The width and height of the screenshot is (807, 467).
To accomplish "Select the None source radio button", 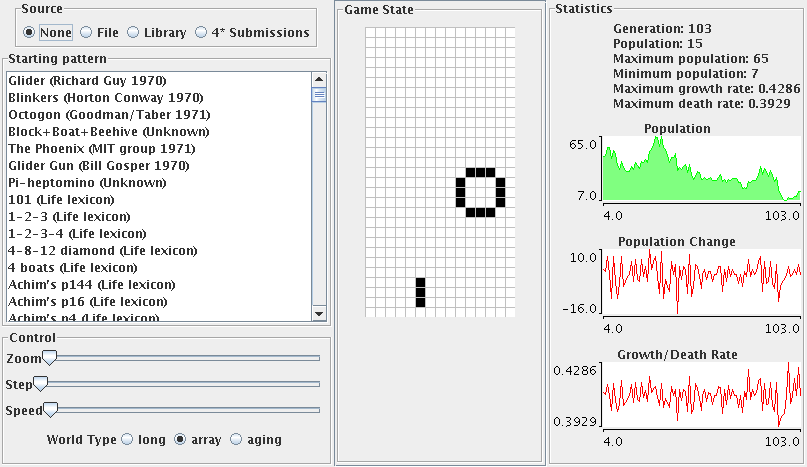I will coord(29,32).
